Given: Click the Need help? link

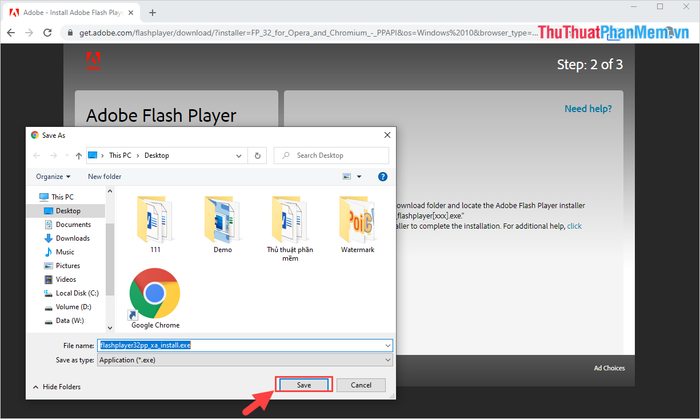Looking at the screenshot, I should click(x=588, y=109).
